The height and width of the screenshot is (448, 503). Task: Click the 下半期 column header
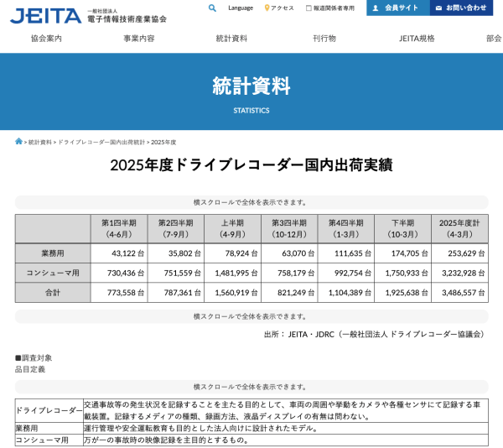[403, 228]
